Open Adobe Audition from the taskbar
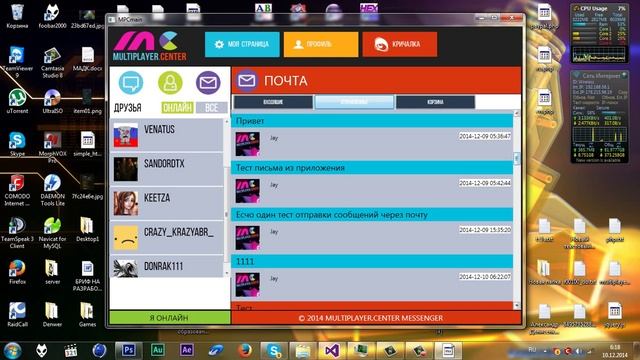Image resolution: width=640 pixels, height=360 pixels. point(158,350)
